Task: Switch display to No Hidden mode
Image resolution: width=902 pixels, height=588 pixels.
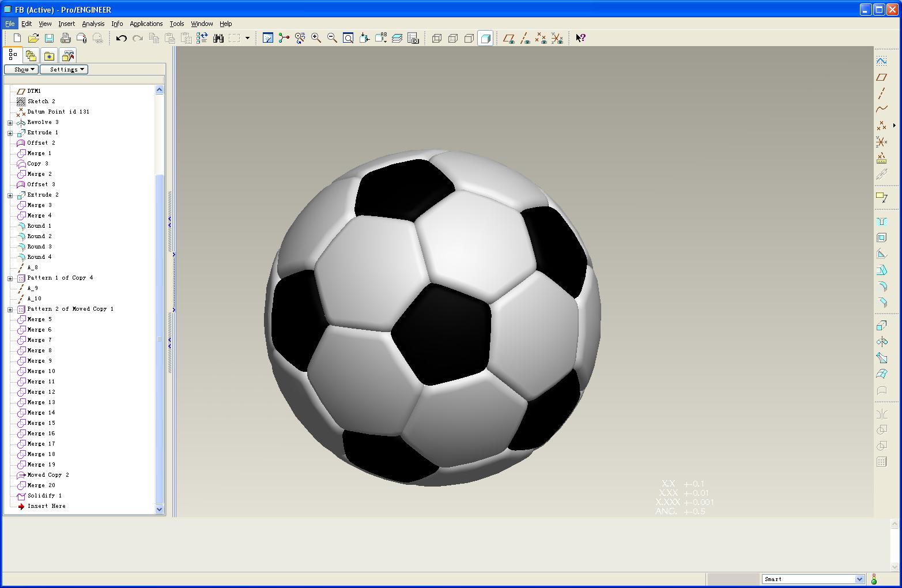Action: [469, 38]
